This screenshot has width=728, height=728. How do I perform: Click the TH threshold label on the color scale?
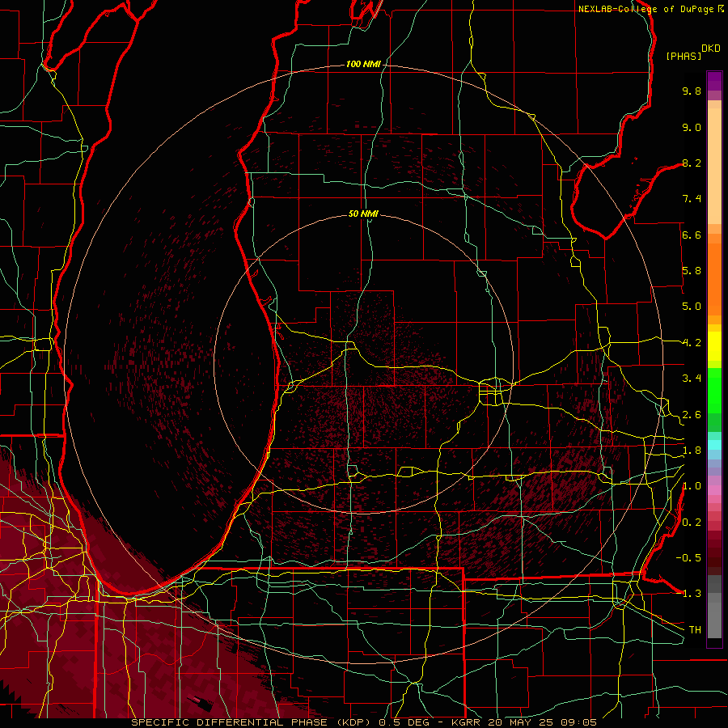point(695,630)
